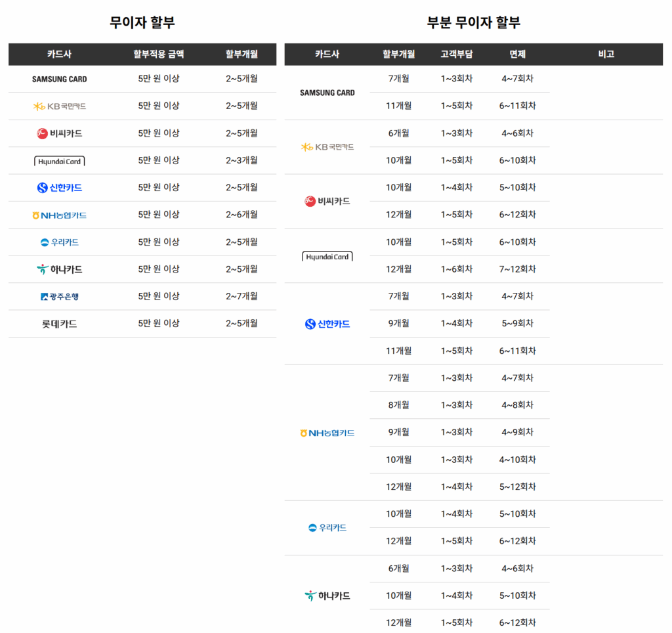The width and height of the screenshot is (672, 633).
Task: Click the 할부개월 header in the 부분 무이자 할부 table
Action: [x=398, y=54]
